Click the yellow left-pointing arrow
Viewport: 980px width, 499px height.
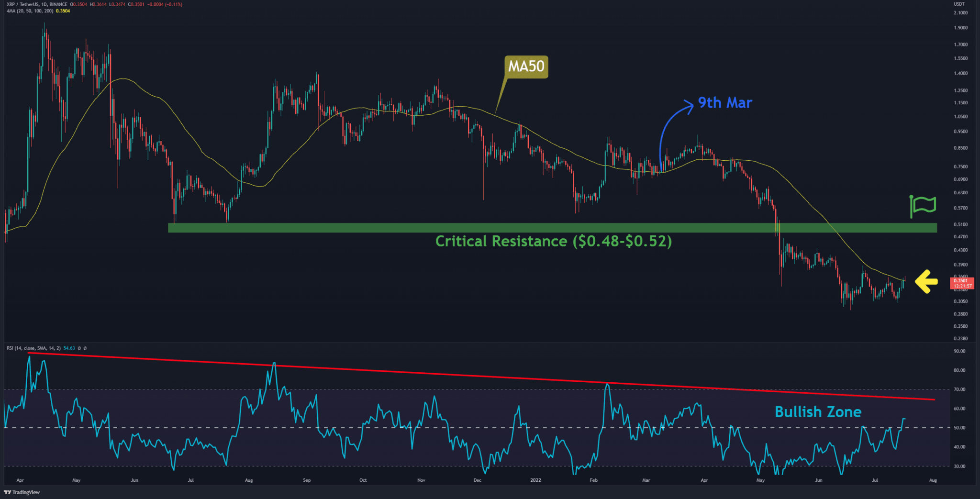926,281
